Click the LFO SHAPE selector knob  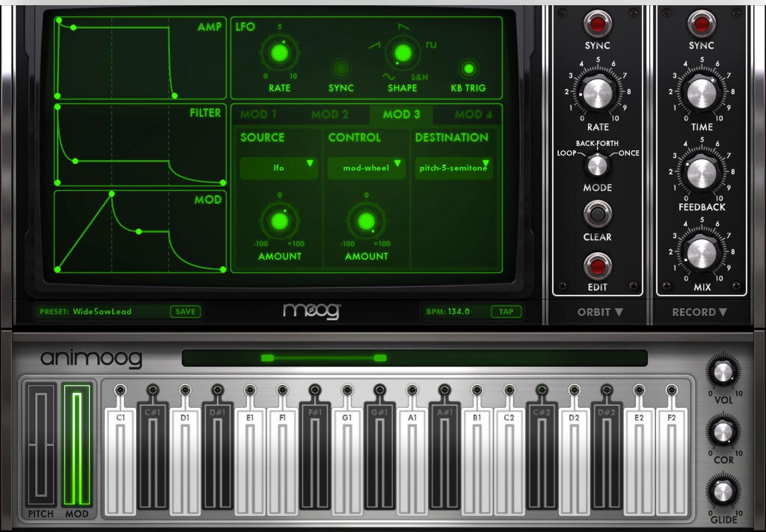[402, 53]
